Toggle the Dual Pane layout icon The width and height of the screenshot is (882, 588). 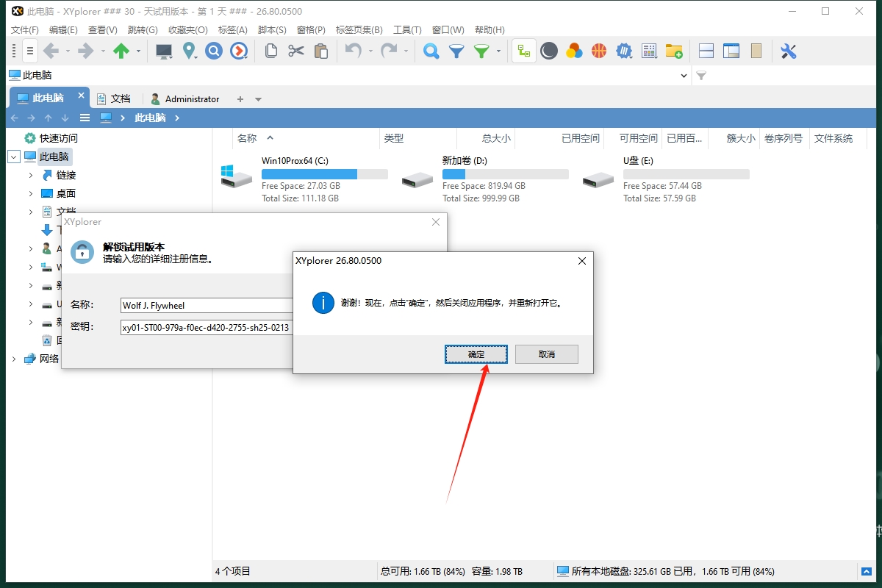coord(706,51)
